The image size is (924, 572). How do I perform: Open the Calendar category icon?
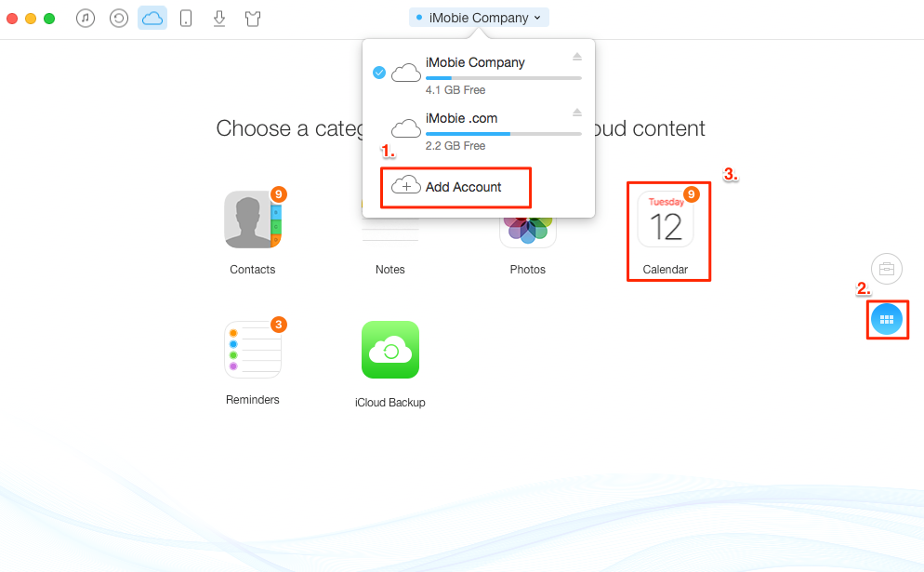pos(666,219)
